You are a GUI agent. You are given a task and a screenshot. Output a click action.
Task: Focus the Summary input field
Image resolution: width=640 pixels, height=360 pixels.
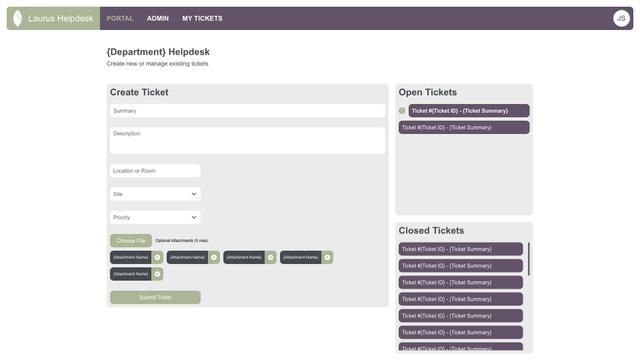coord(247,111)
